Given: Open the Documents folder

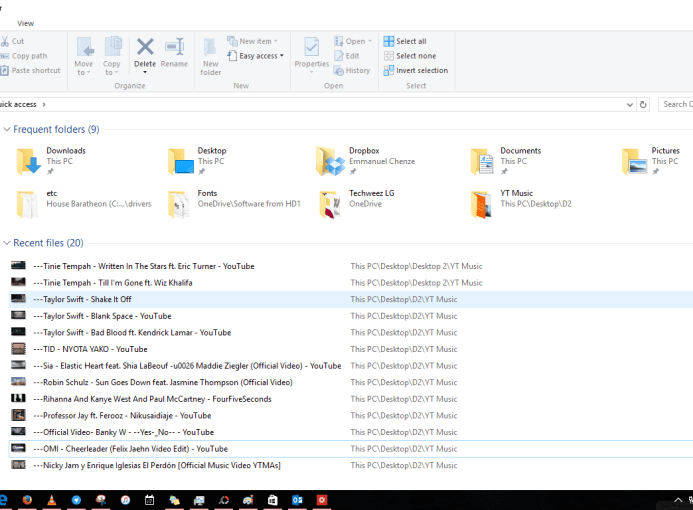Looking at the screenshot, I should coord(506,161).
